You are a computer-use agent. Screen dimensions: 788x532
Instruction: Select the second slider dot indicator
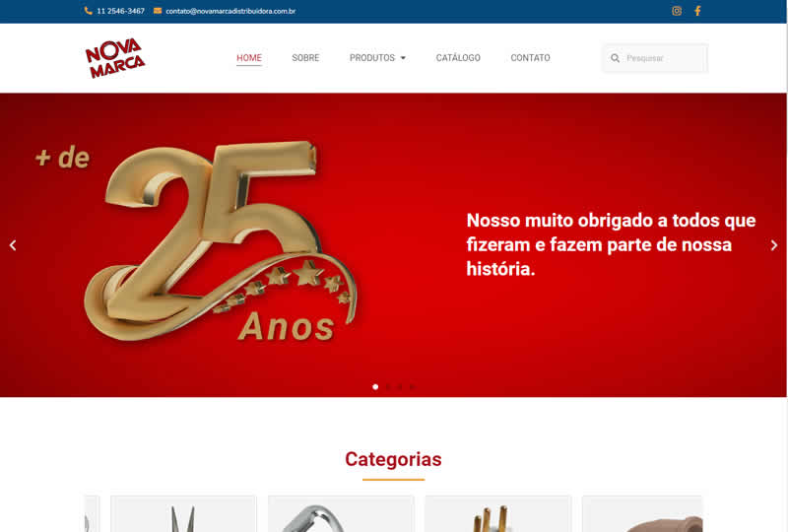(387, 386)
